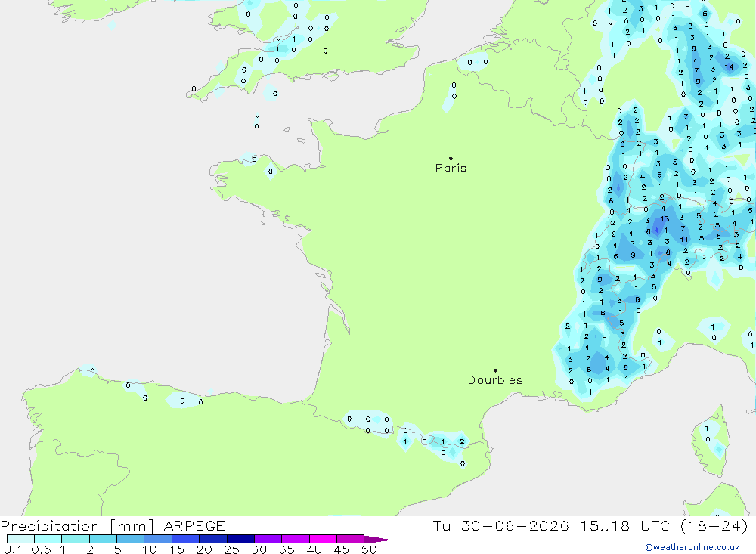This screenshot has width=756, height=554.
Task: Select the 5 mm blue legend swatch
Action: point(130,539)
